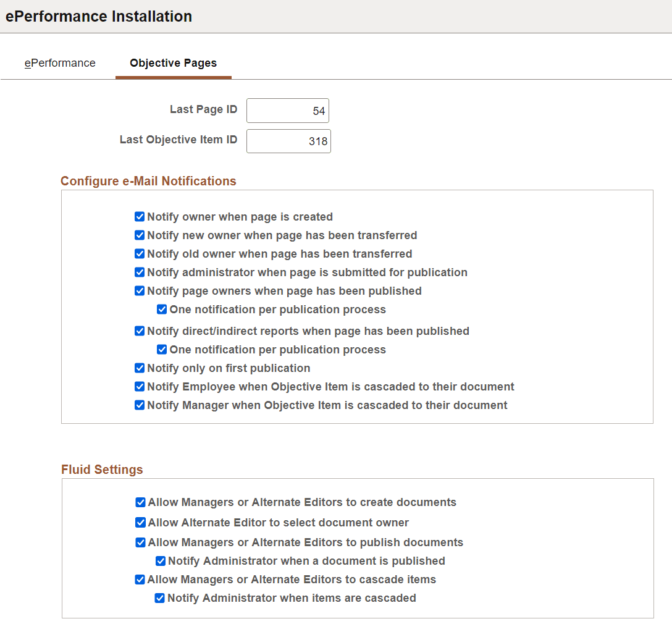
Task: Toggle notify old owner when page transferred
Action: 139,253
